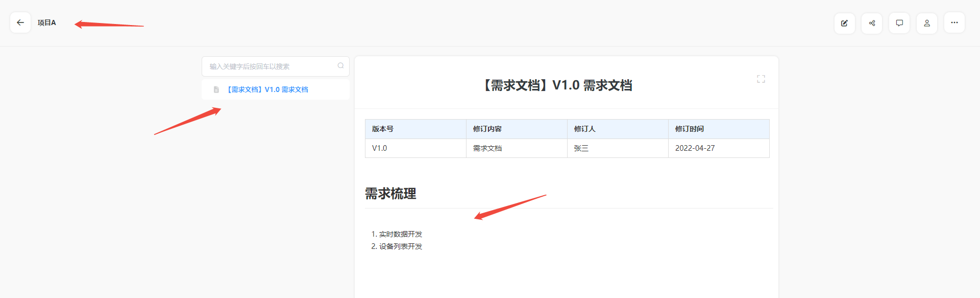Click the share icon button
Viewport: 980px width, 298px height.
click(872, 23)
